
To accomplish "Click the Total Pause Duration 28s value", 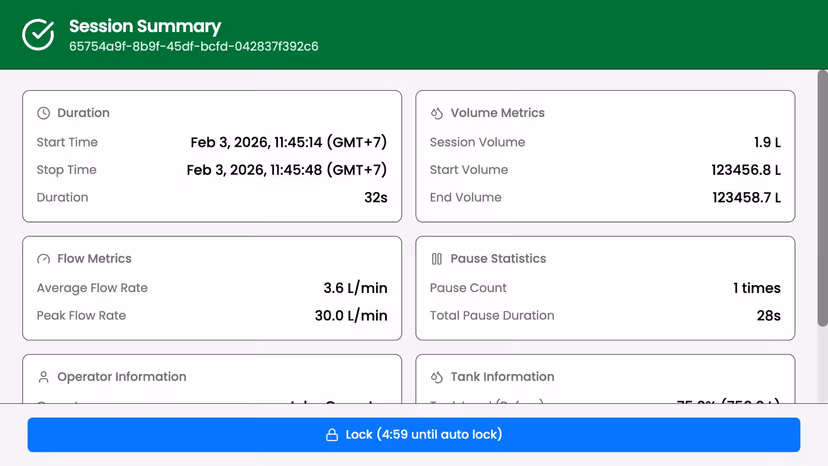I will pyautogui.click(x=768, y=316).
